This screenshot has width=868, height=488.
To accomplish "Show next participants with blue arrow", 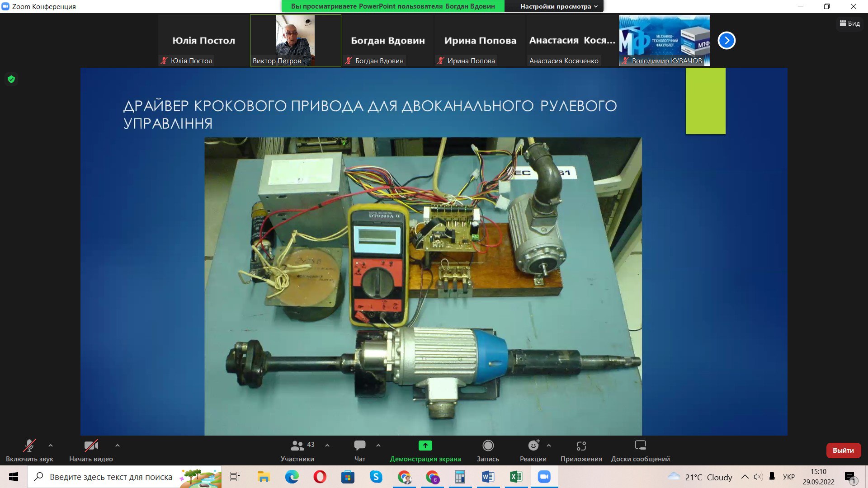I will [726, 41].
